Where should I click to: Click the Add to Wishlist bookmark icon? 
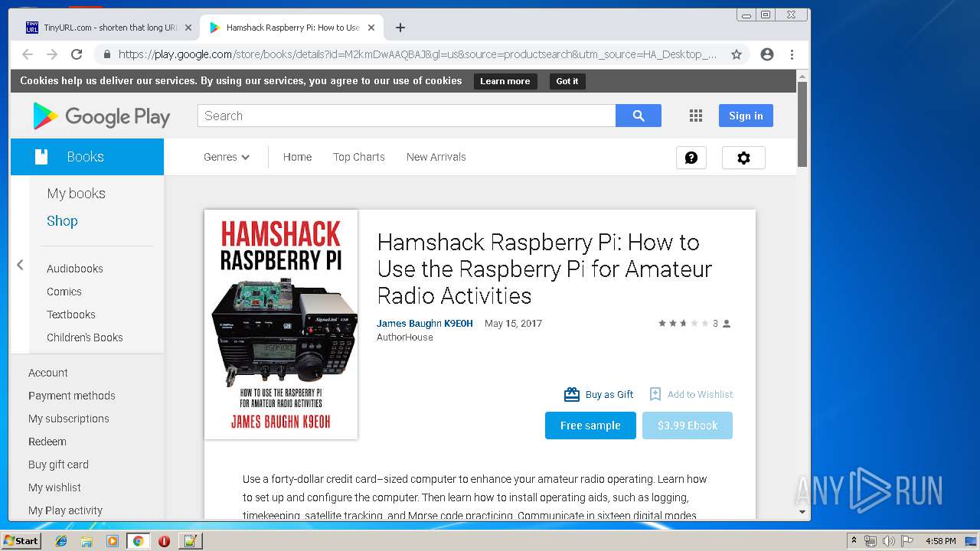pyautogui.click(x=655, y=394)
